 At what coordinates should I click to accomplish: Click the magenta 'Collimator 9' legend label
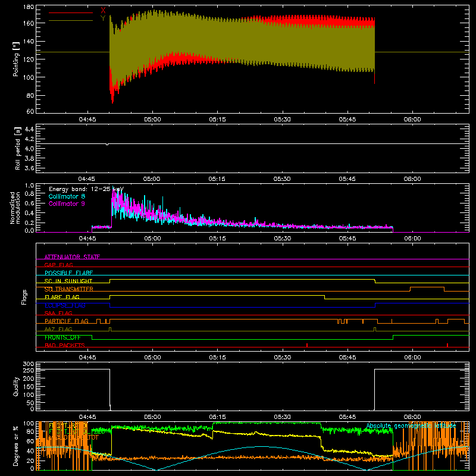point(67,203)
